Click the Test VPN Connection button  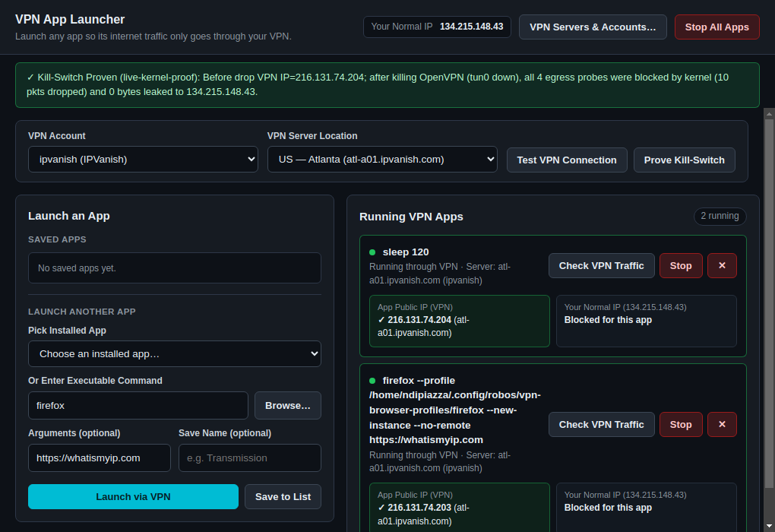click(x=566, y=160)
